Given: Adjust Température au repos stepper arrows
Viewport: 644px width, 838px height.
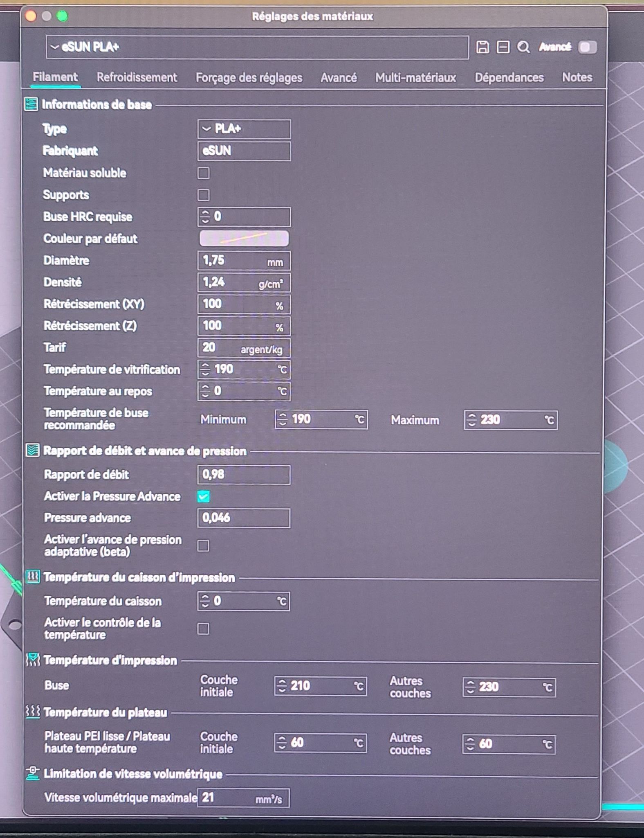Looking at the screenshot, I should (205, 391).
